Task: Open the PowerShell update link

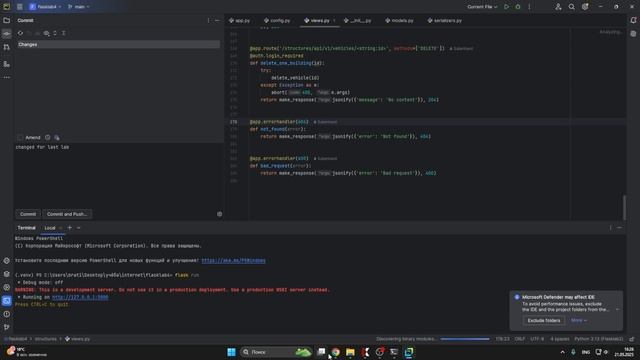Action: 233,260
